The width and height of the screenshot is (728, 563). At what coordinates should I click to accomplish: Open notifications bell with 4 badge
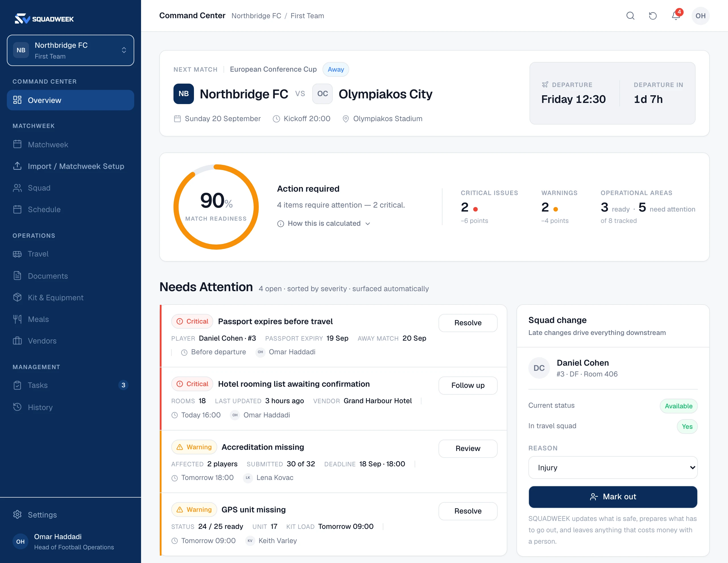tap(676, 15)
